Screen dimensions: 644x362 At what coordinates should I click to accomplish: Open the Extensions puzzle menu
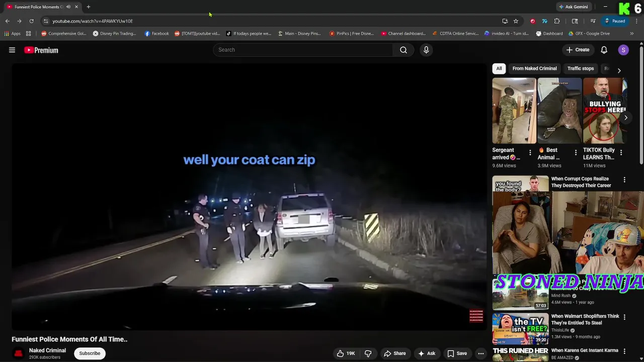(556, 21)
